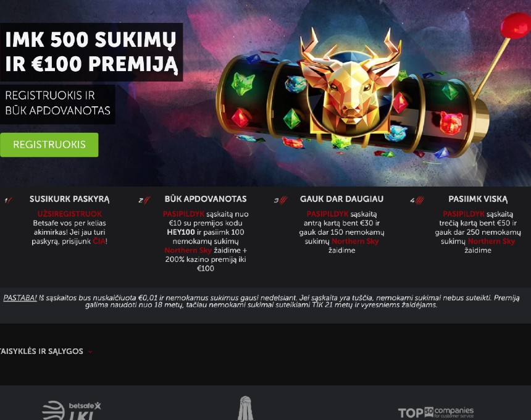Click PASIPILDYK link under Būk apdovanotas
Screen dimensions: 531x420
pos(183,214)
